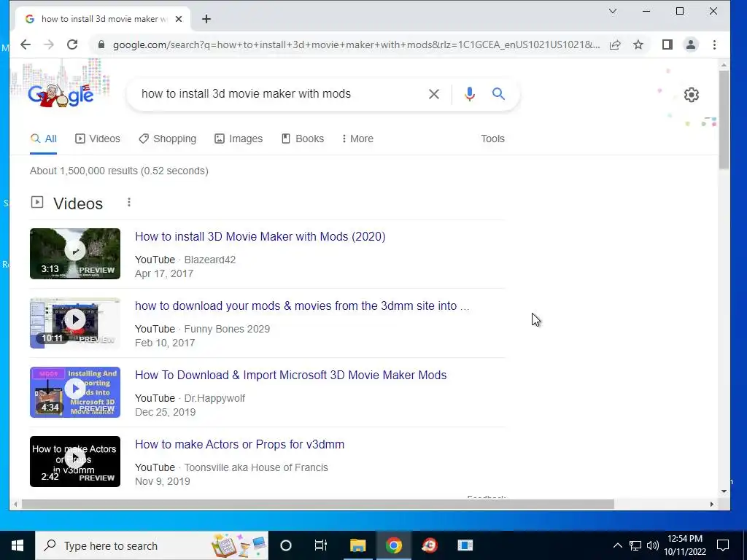Click the scroll right arrow
The width and height of the screenshot is (747, 560).
712,504
